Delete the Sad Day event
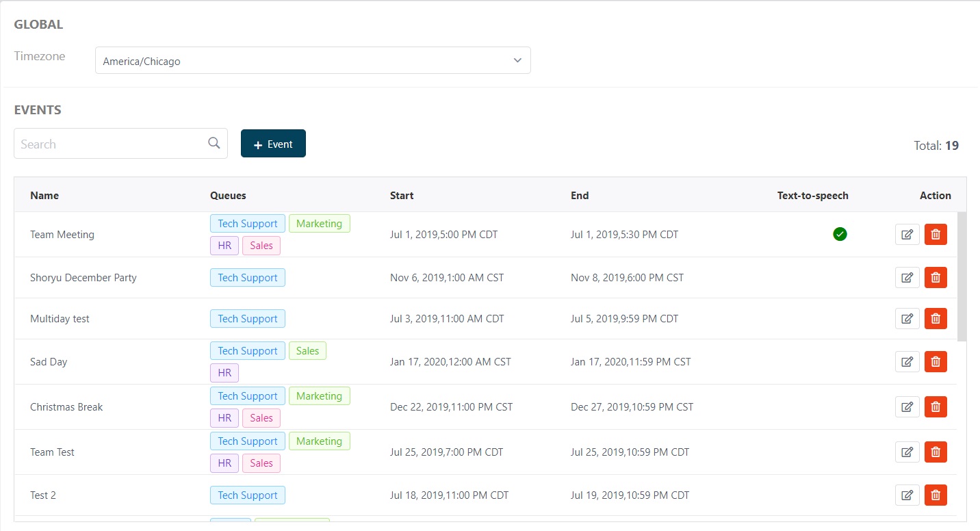 tap(936, 362)
